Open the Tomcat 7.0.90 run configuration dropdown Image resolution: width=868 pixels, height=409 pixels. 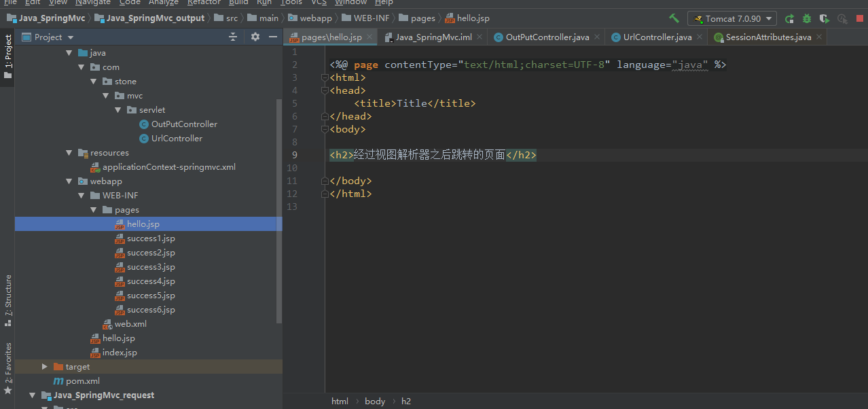click(x=732, y=18)
